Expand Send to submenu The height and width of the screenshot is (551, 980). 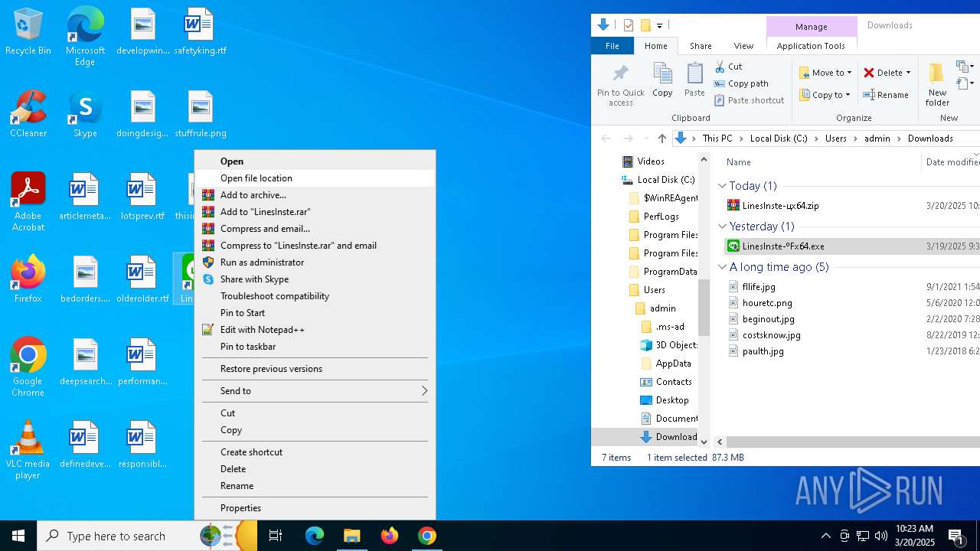click(x=315, y=391)
